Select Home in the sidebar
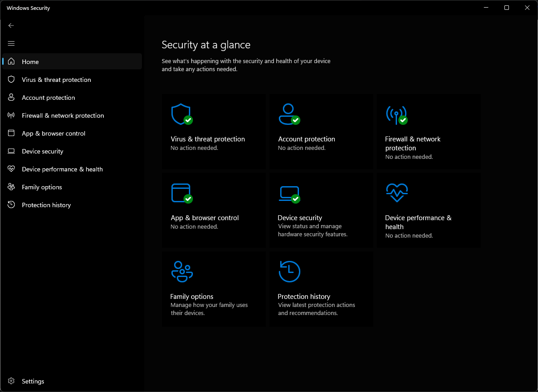538x392 pixels. (72, 62)
